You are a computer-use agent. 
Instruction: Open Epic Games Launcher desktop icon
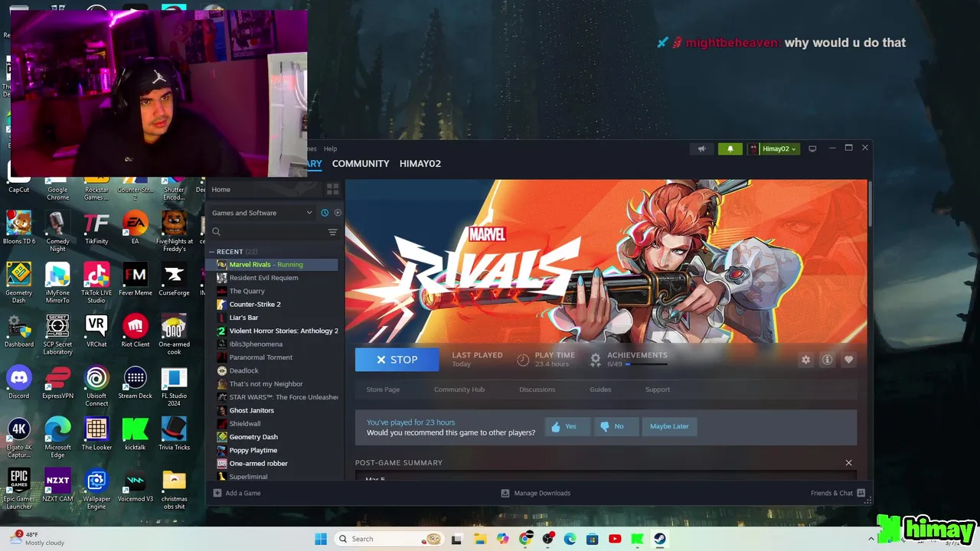[x=18, y=488]
